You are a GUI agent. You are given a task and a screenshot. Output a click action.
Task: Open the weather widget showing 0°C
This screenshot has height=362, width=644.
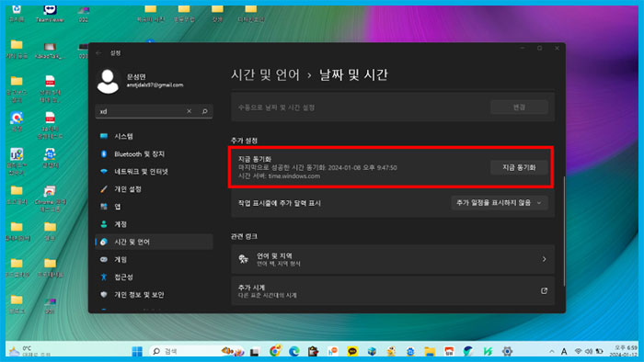tap(30, 351)
